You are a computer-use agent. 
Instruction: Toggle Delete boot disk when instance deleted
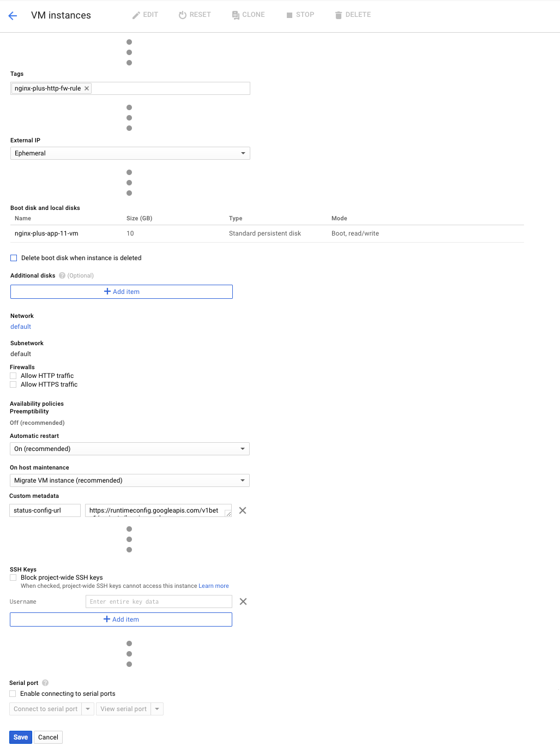coord(14,258)
